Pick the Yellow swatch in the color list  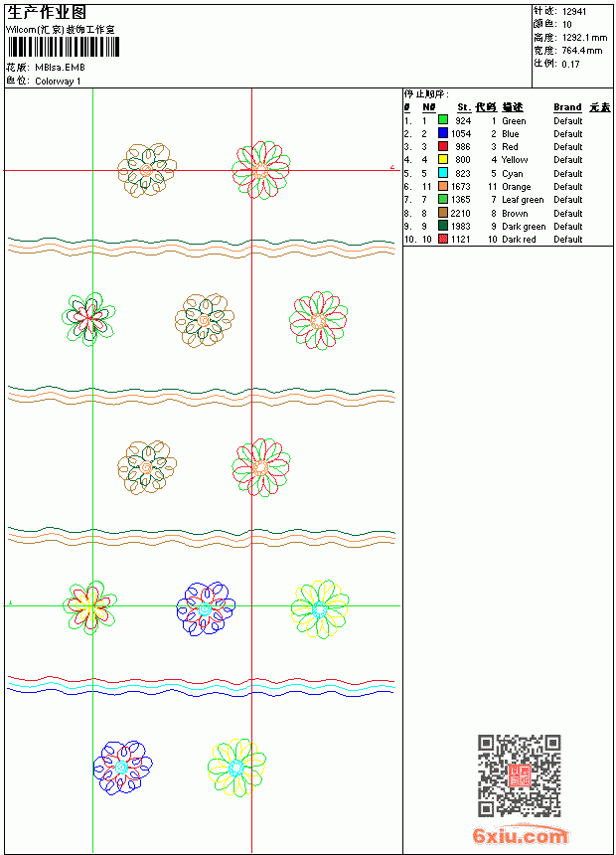click(443, 159)
